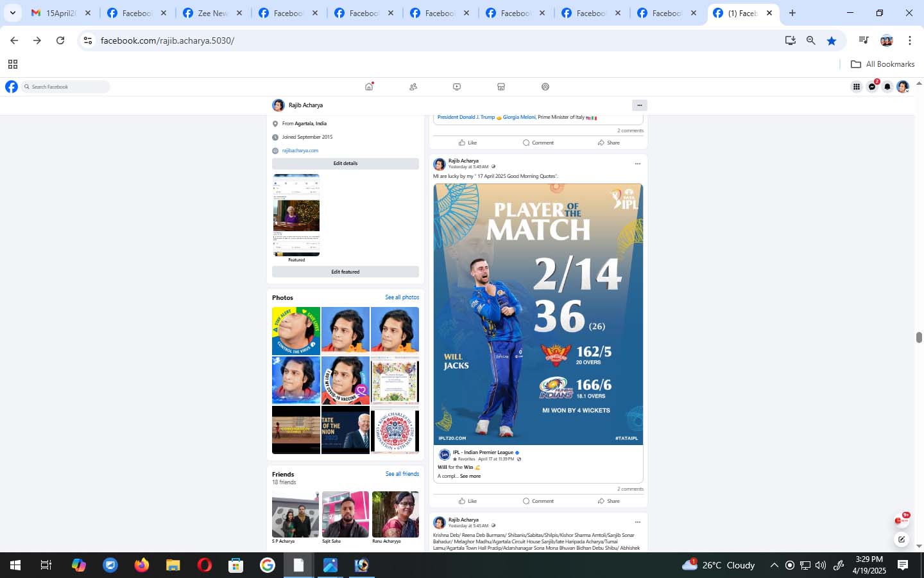This screenshot has width=924, height=578.
Task: Open the King Charles coronation emblem photo
Action: [395, 430]
